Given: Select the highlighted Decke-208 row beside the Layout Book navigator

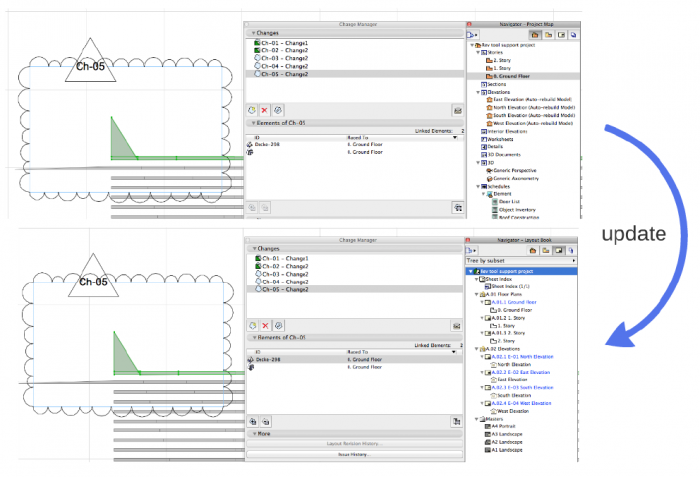Looking at the screenshot, I should [x=354, y=359].
